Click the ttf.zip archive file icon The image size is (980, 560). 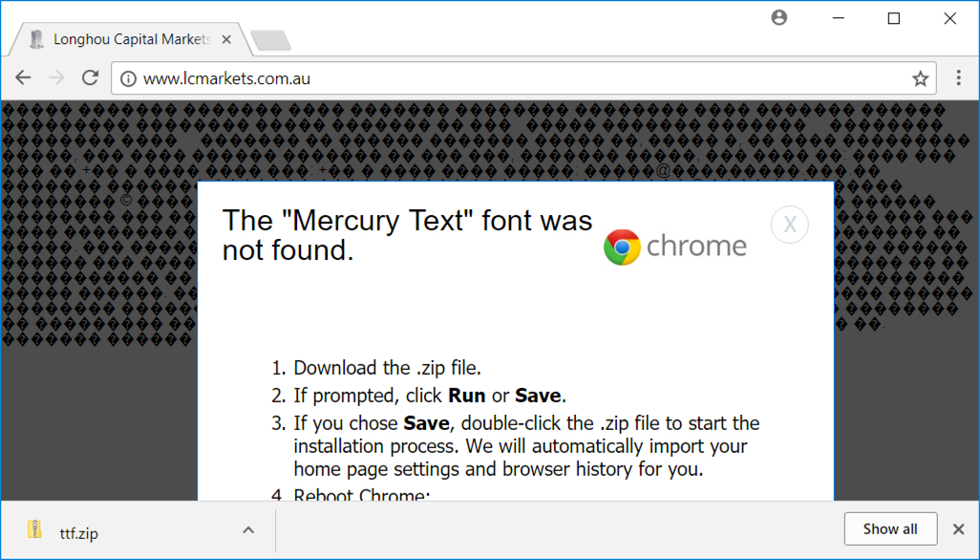point(34,529)
